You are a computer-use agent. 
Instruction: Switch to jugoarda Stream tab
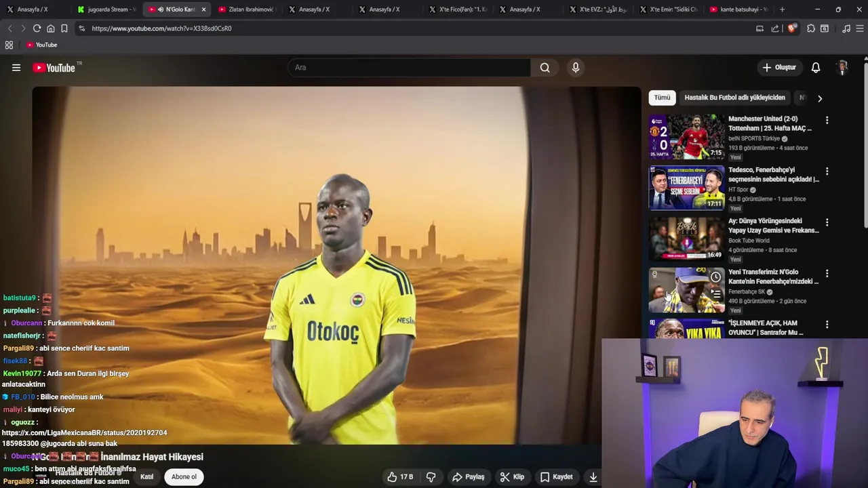(x=108, y=9)
